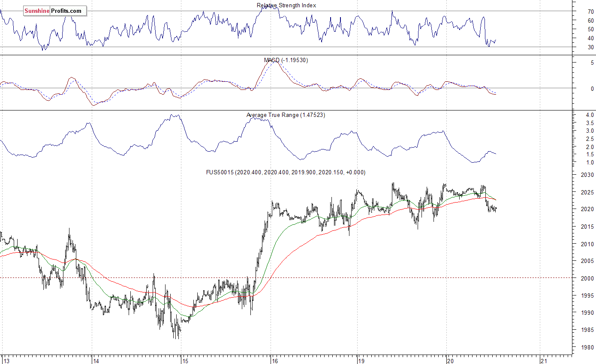Viewport: 596px width, 364px height.
Task: Click RSI axis value 60
Action: (591, 21)
